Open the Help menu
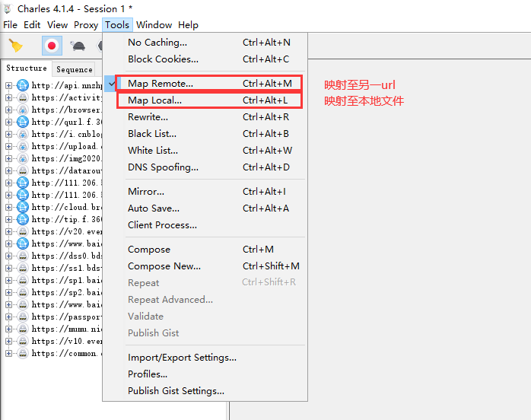 [x=189, y=25]
